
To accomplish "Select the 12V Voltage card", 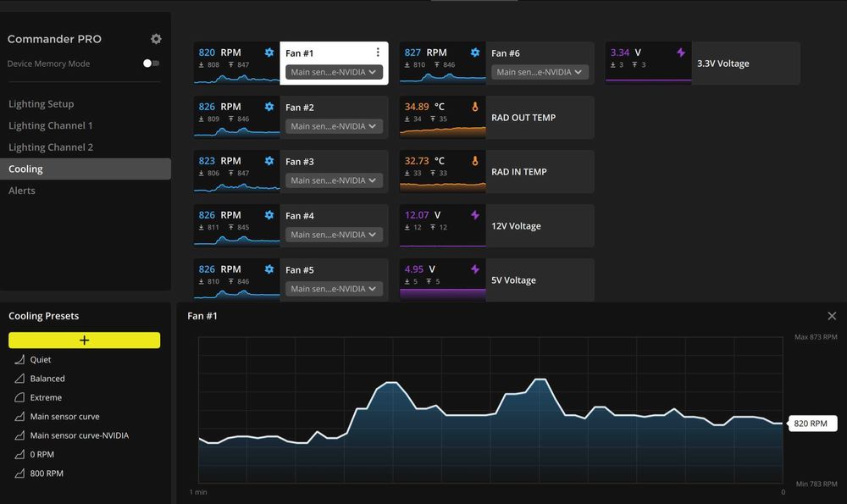I will (496, 225).
